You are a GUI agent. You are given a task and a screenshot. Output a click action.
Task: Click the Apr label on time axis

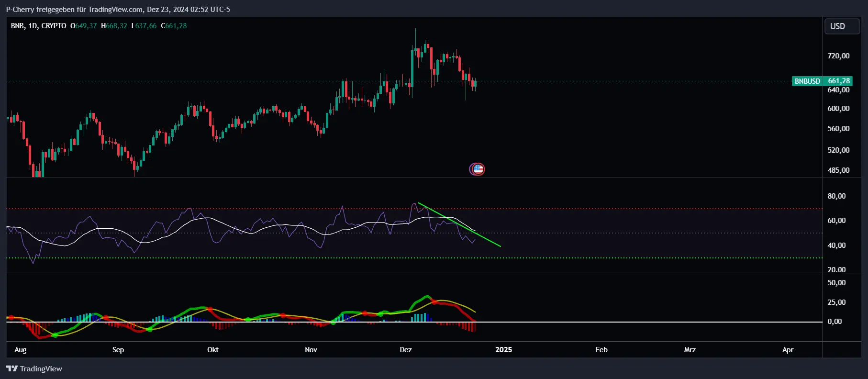pos(788,350)
